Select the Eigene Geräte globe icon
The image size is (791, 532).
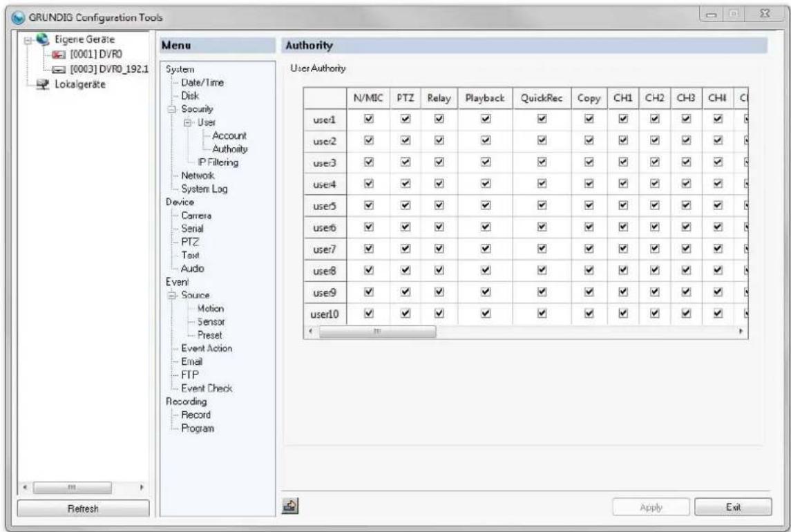coord(43,39)
